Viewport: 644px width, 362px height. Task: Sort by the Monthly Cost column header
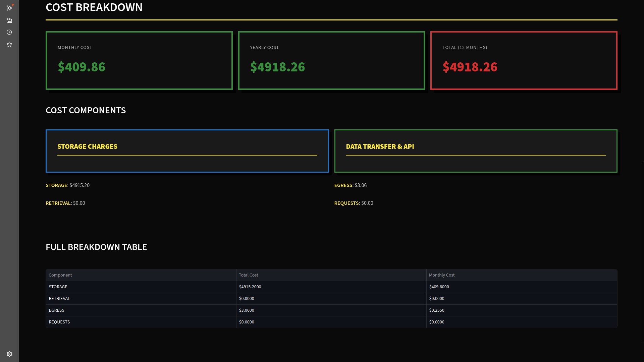[442, 275]
